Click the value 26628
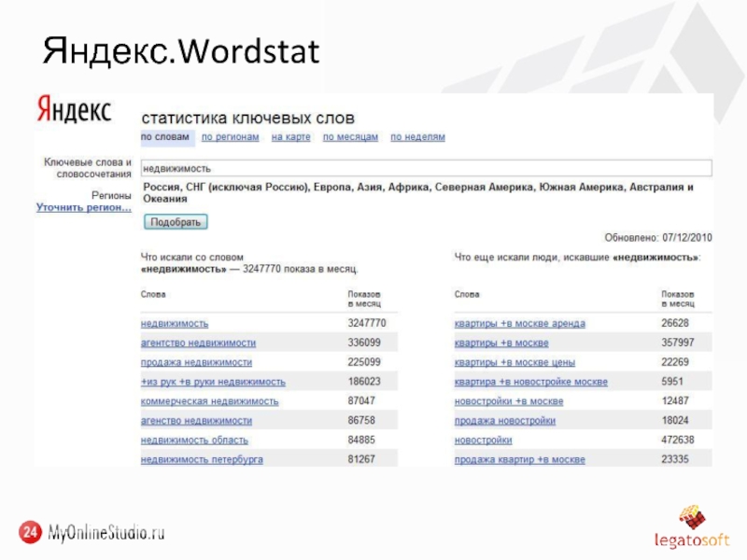Image resolution: width=747 pixels, height=560 pixels. click(x=675, y=323)
